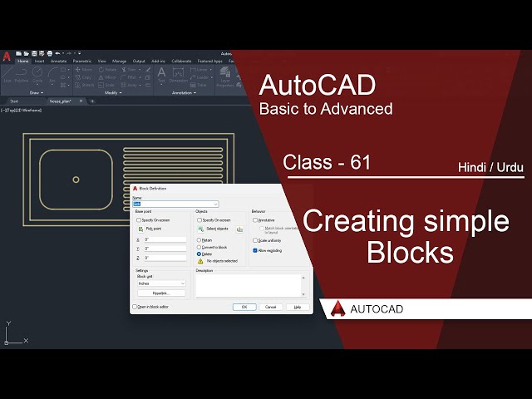Switch to the Insert ribbon tab
The image size is (532, 399).
click(39, 62)
